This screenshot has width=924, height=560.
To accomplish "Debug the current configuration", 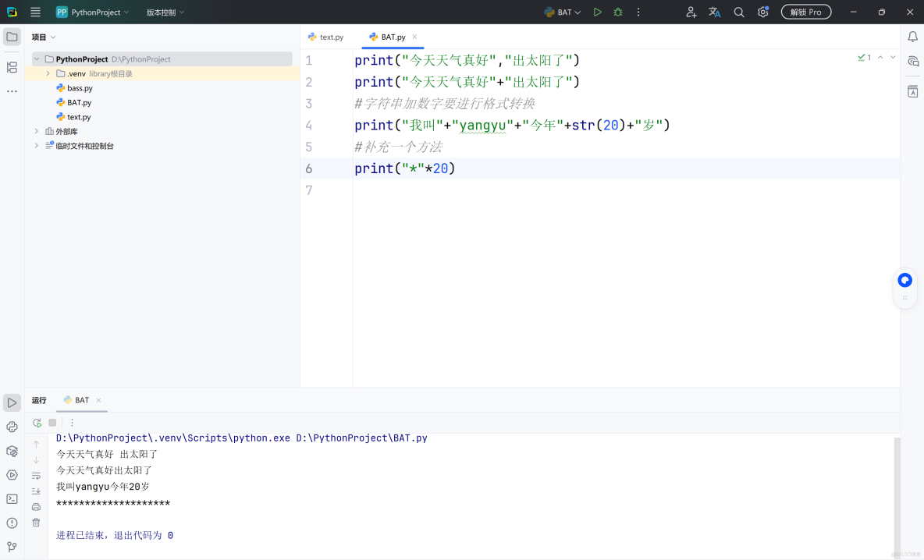I will click(617, 12).
